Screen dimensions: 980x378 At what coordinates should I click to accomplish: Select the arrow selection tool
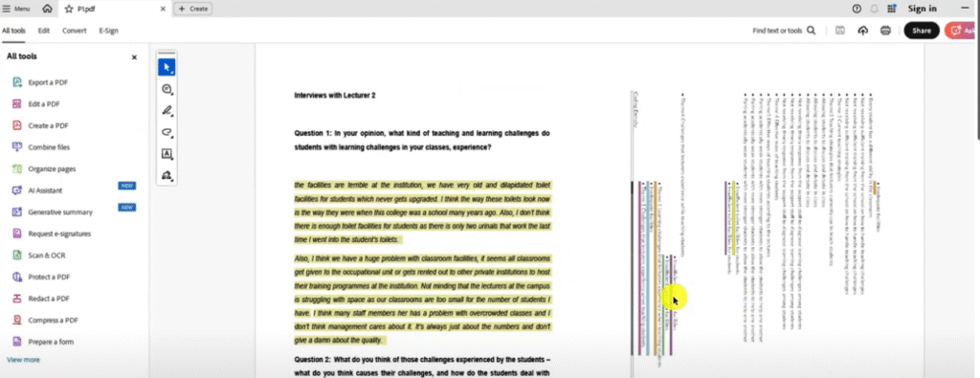(x=167, y=68)
